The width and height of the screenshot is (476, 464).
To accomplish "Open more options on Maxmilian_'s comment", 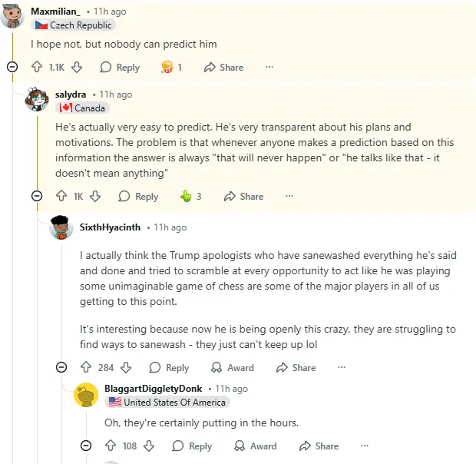I will 269,68.
